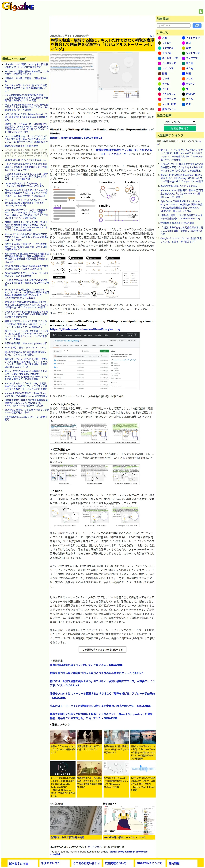This screenshot has height=868, width=205.
Task: Click the ソフトウェア link in the article footer
Action: pos(94,846)
